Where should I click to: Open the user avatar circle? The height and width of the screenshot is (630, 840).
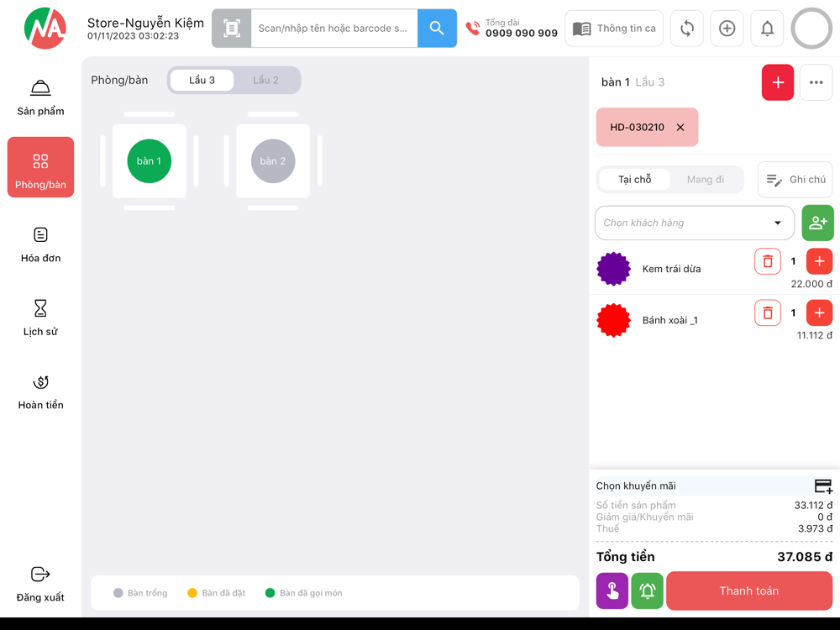pyautogui.click(x=811, y=29)
